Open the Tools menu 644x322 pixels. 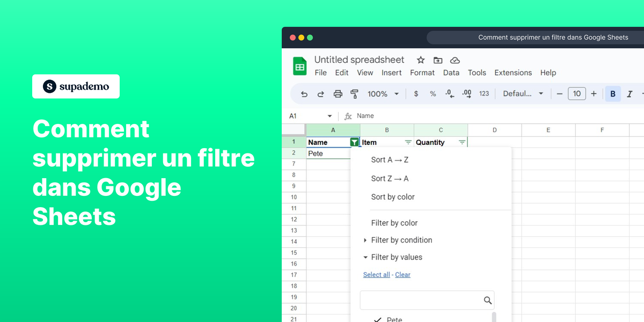click(477, 73)
